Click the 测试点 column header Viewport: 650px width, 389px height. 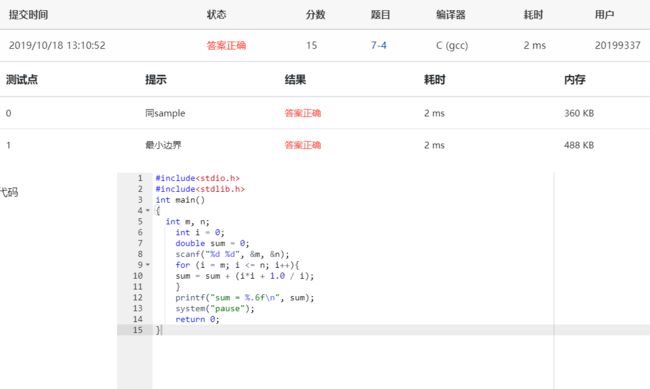(22, 79)
